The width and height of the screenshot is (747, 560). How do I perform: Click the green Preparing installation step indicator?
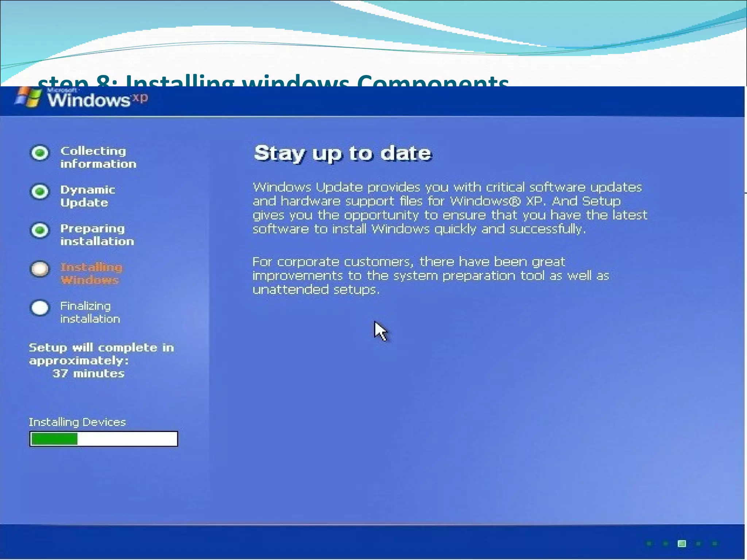pyautogui.click(x=40, y=230)
